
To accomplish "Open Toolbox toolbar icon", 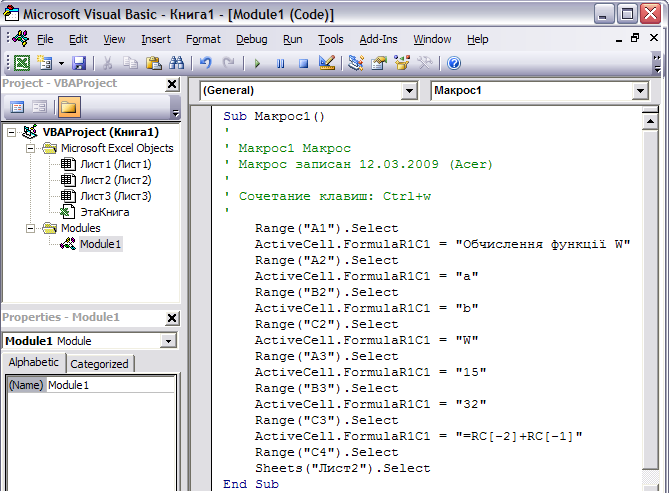I will [425, 63].
